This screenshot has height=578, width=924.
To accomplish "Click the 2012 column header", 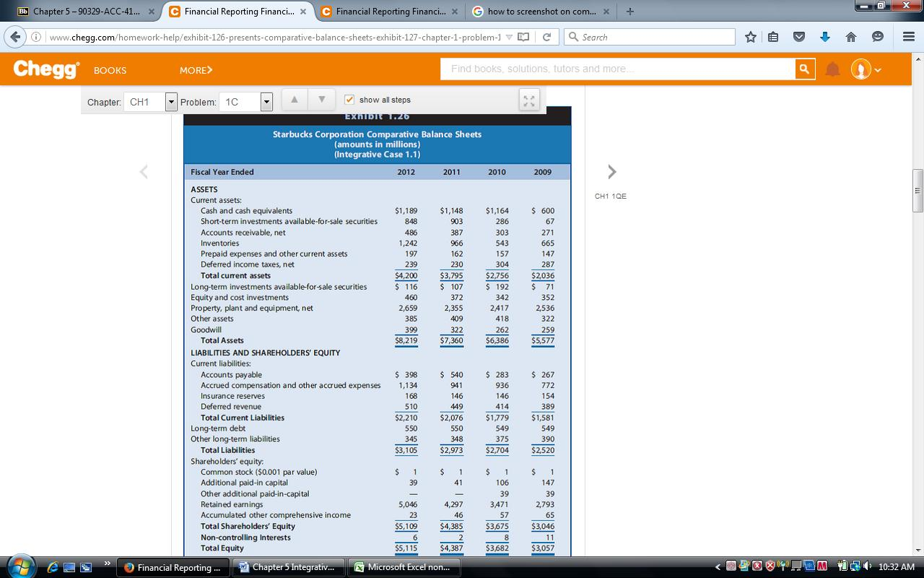I will pos(406,172).
